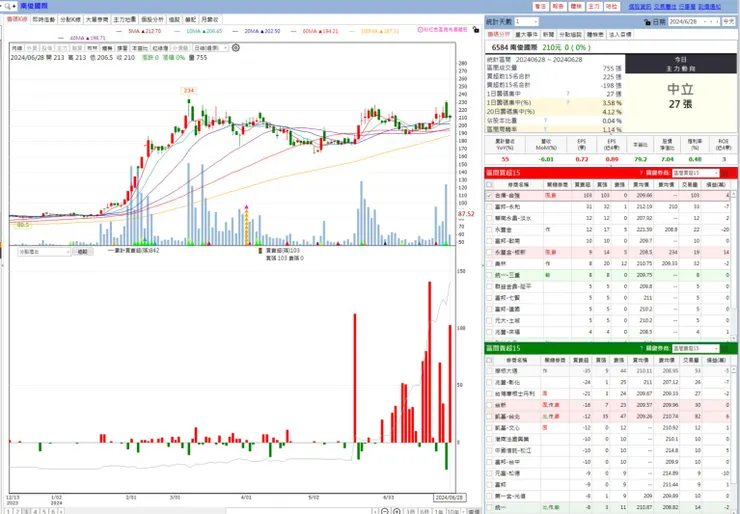
Task: Switch to 重大事件 tab in right panel
Action: pos(527,34)
